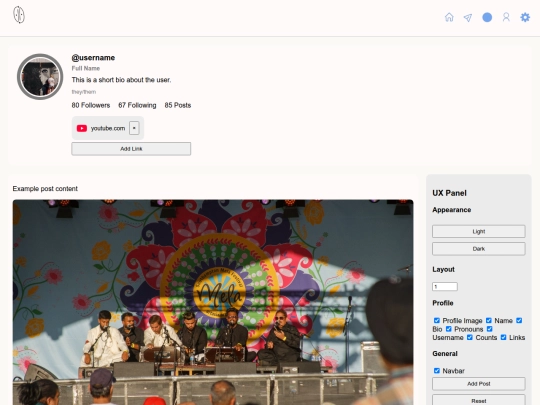Toggle the Username checkbox
Image resolution: width=540 pixels, height=405 pixels.
(489, 329)
